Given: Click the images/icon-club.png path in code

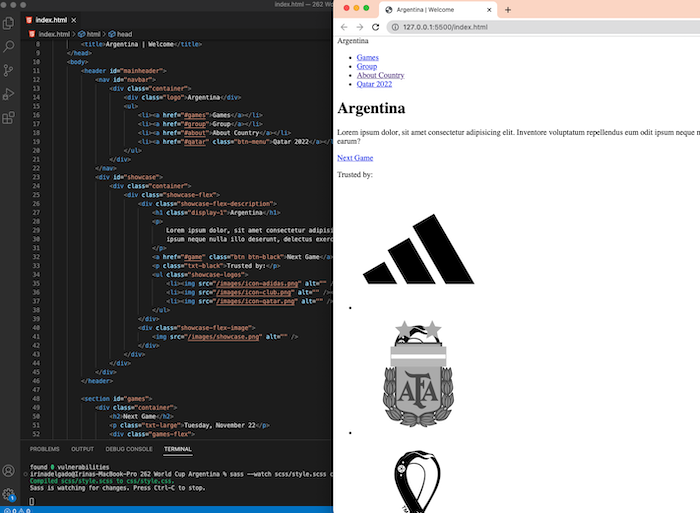Looking at the screenshot, I should tap(255, 292).
